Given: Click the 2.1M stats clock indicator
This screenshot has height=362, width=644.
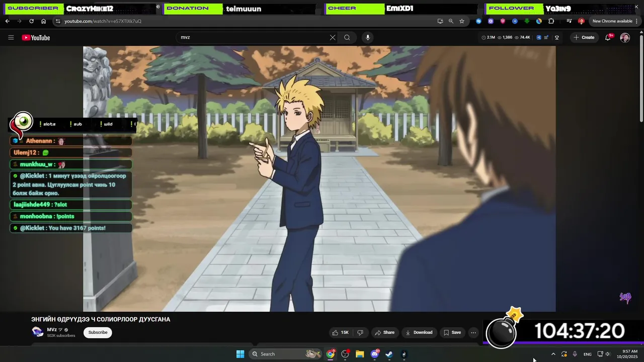Looking at the screenshot, I should point(488,37).
